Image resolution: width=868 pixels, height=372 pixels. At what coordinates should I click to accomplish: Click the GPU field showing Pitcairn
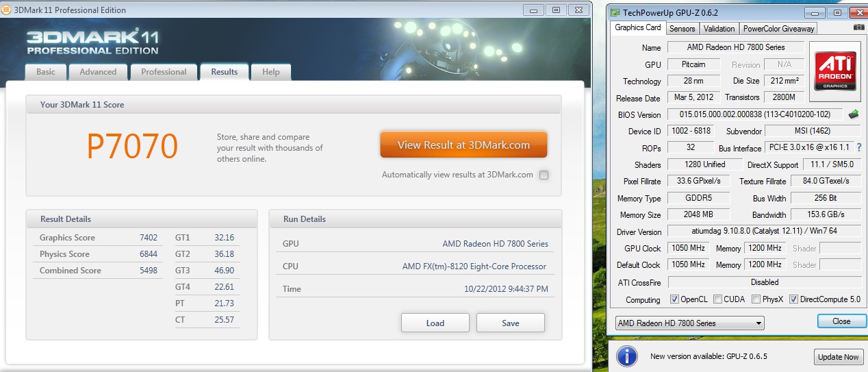coord(693,64)
